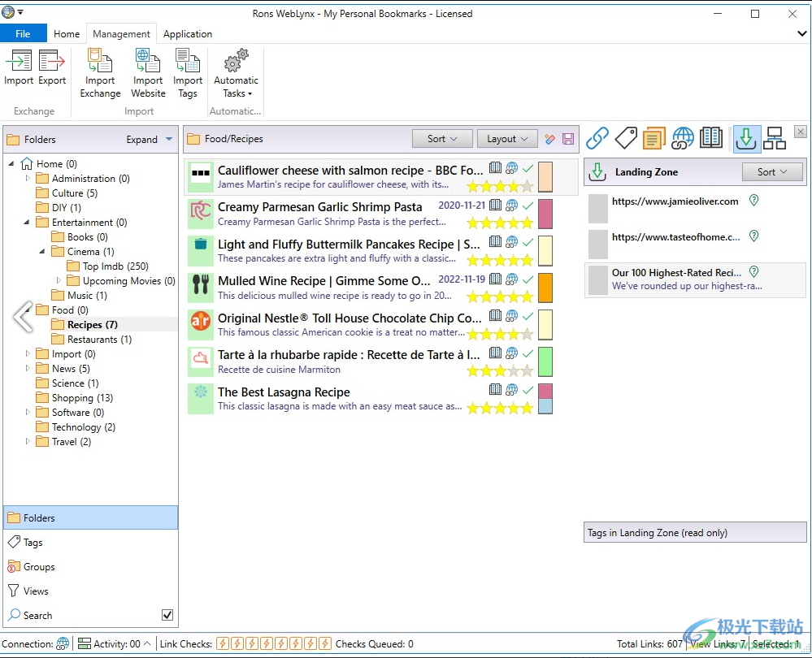The width and height of the screenshot is (812, 658).
Task: Open the link chain panel icon
Action: point(597,138)
